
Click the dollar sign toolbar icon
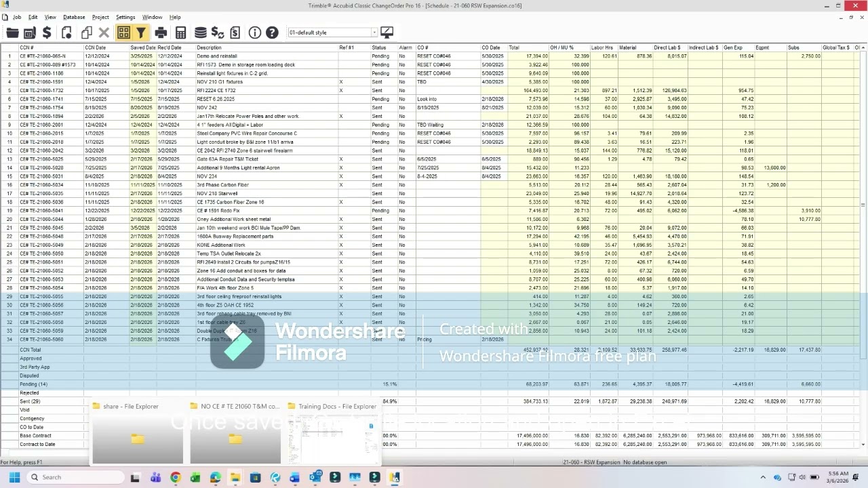point(47,33)
